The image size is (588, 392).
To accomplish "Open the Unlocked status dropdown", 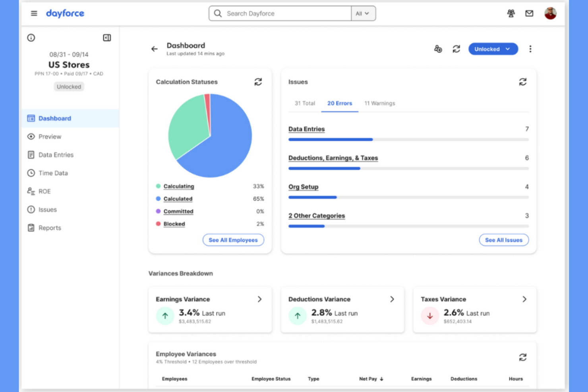I will [493, 49].
